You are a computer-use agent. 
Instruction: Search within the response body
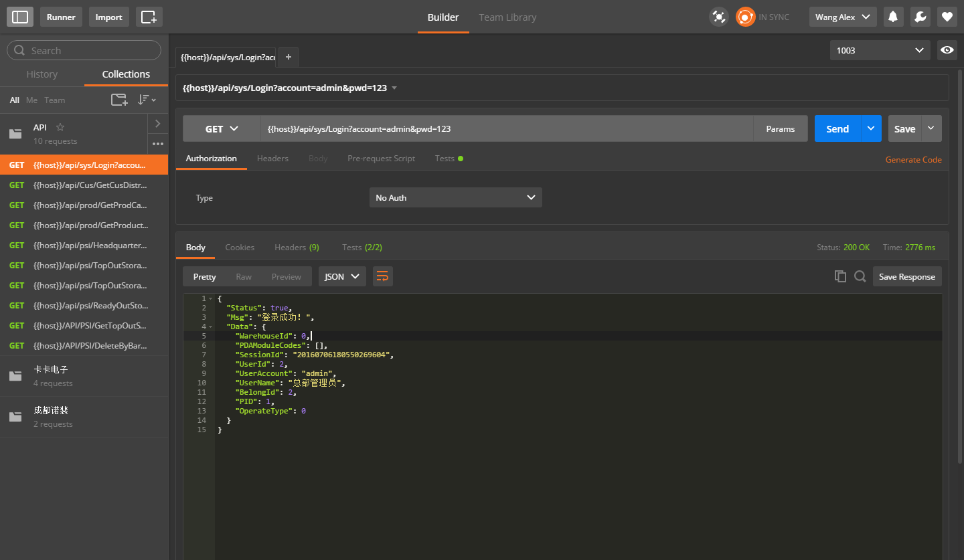[x=860, y=276]
